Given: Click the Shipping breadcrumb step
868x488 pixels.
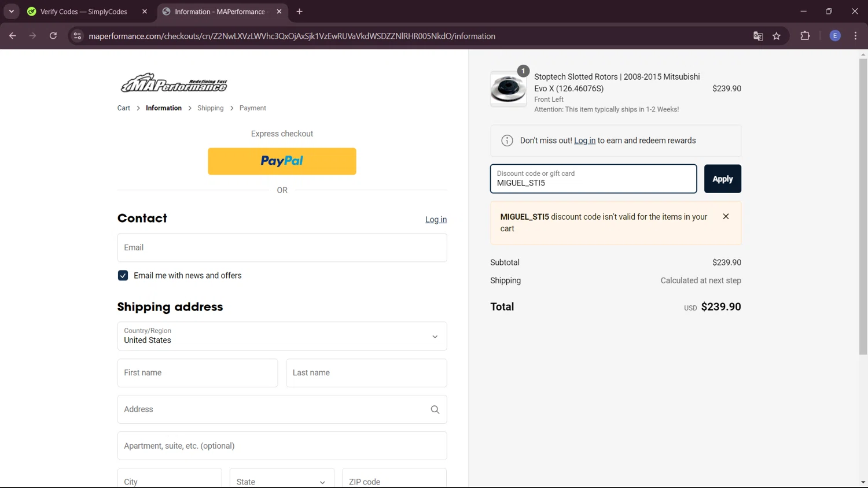Looking at the screenshot, I should click(x=210, y=108).
